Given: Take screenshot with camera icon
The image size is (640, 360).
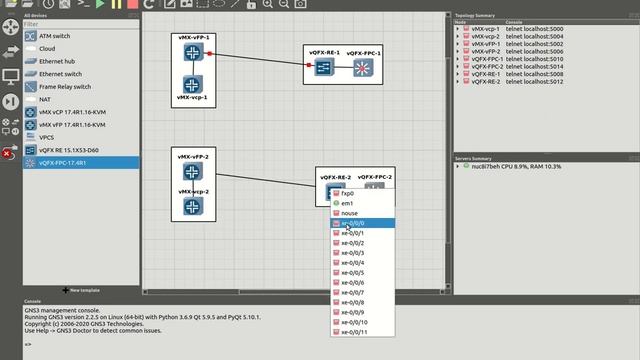Looking at the screenshot, I should click(300, 4).
